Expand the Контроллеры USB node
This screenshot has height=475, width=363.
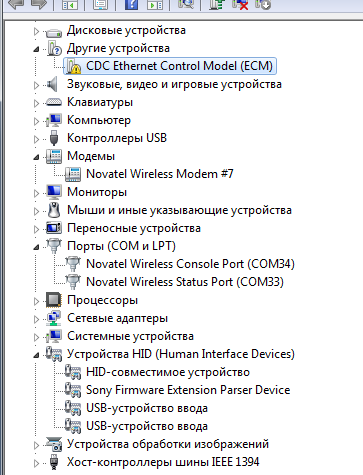36,139
